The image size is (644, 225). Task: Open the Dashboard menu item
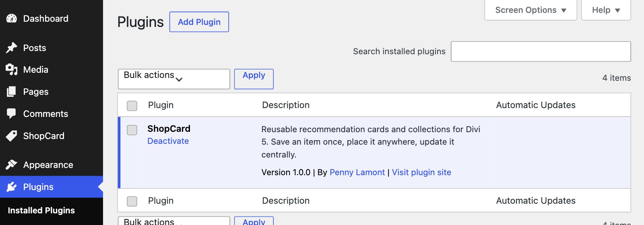[x=52, y=18]
